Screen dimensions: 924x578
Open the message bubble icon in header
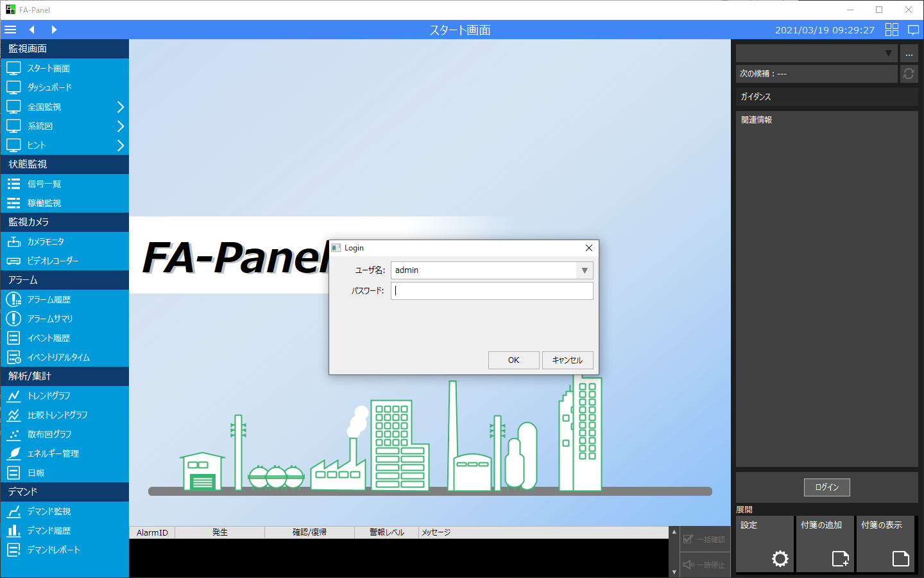click(914, 30)
